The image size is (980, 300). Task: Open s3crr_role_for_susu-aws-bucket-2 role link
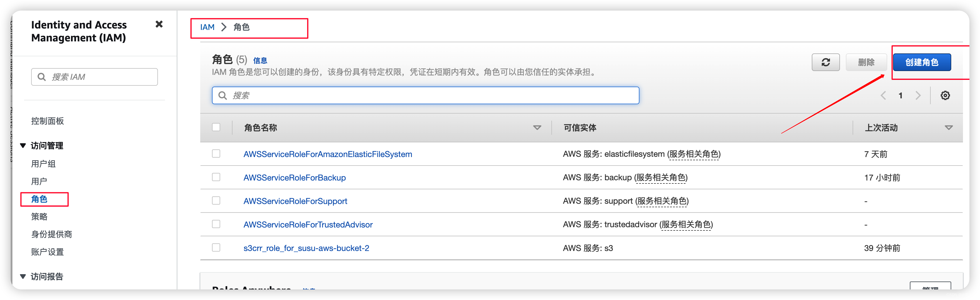pos(306,248)
